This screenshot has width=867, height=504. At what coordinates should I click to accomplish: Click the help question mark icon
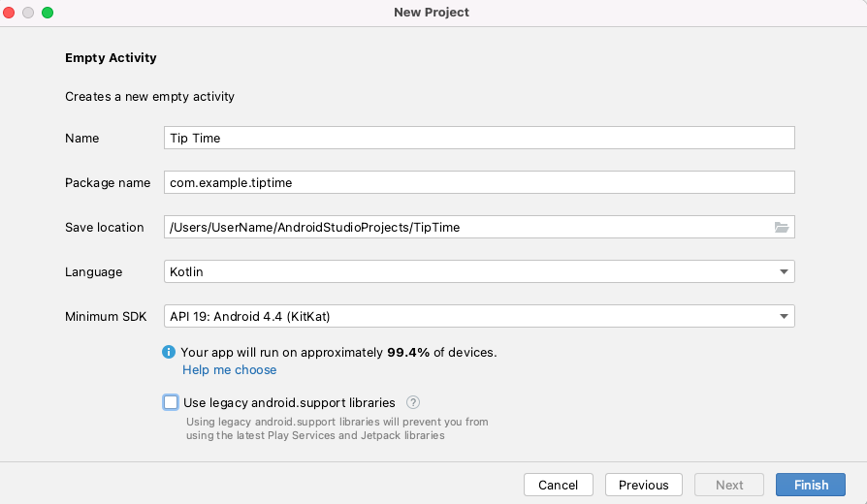413,402
